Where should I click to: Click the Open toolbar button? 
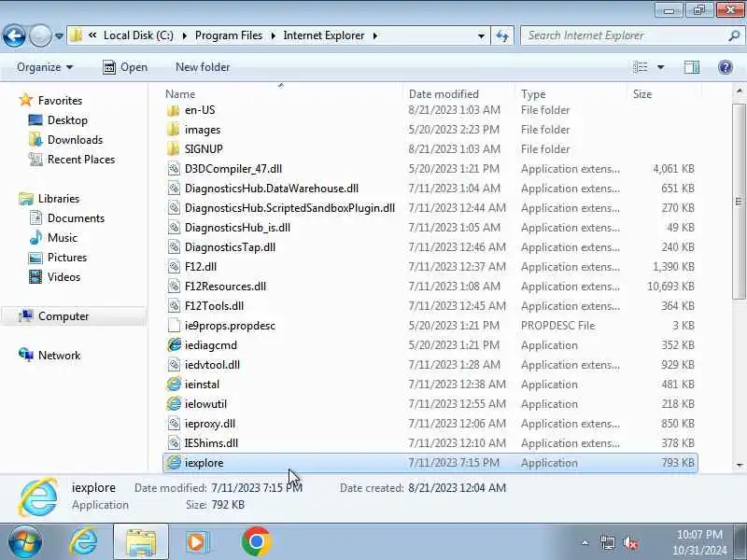coord(125,67)
